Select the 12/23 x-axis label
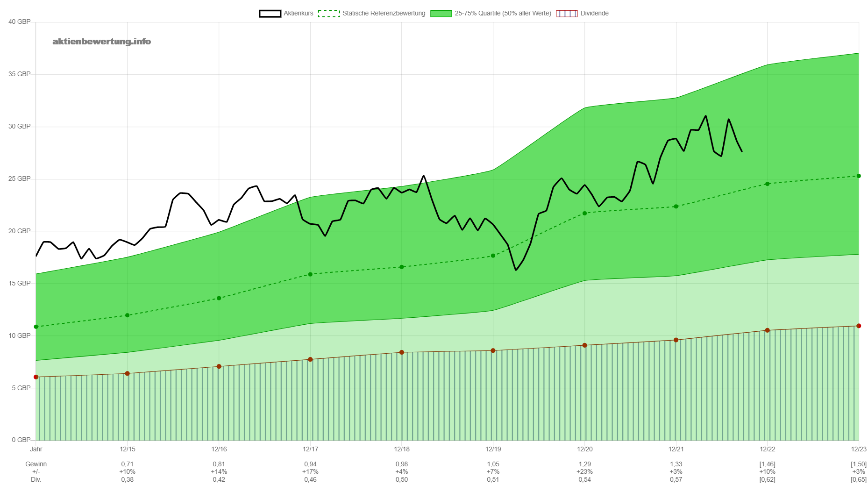 point(859,449)
